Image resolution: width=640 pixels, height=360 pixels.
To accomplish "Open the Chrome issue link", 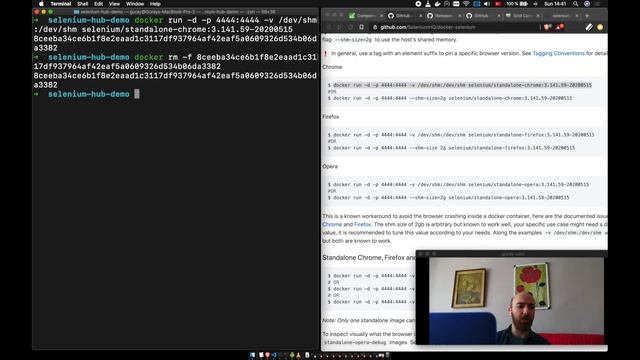I will 332,224.
